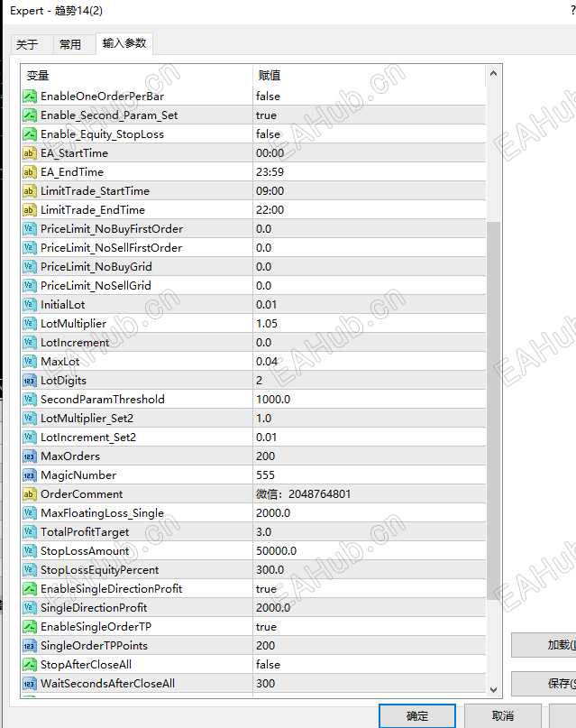The height and width of the screenshot is (728, 576).
Task: Click the EA_StartTime string icon
Action: [29, 153]
